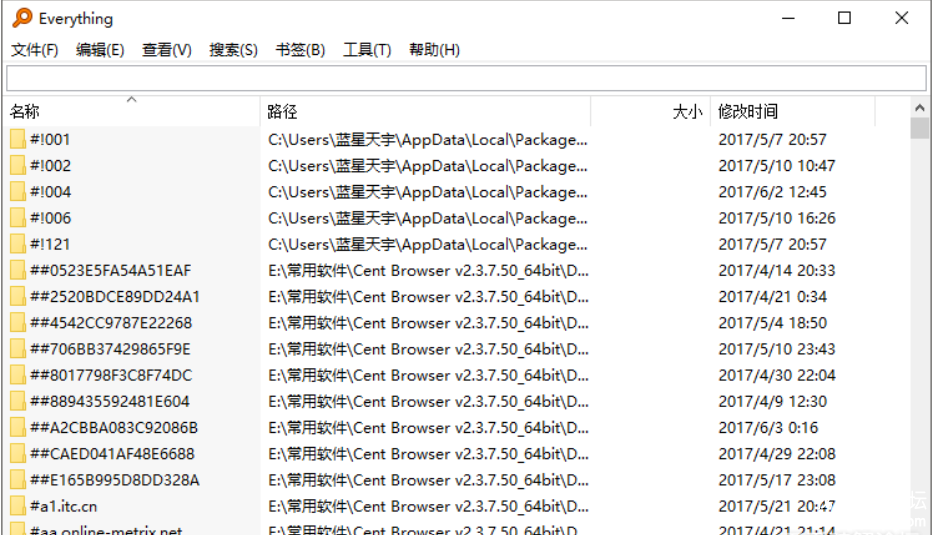This screenshot has width=933, height=535.
Task: Select the #!121 folder name
Action: point(51,244)
